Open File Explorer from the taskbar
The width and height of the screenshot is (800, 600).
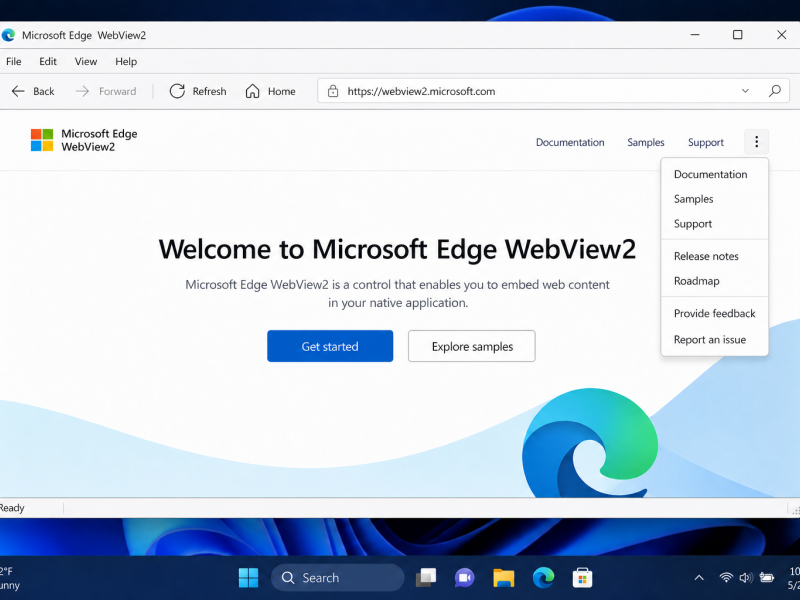tap(504, 578)
